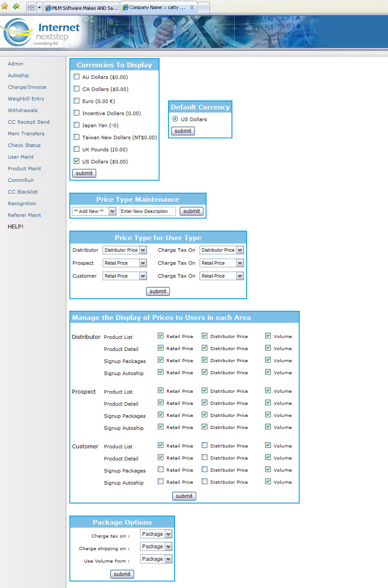This screenshot has height=588, width=388.
Task: Submit the Package Options form
Action: coord(122,574)
